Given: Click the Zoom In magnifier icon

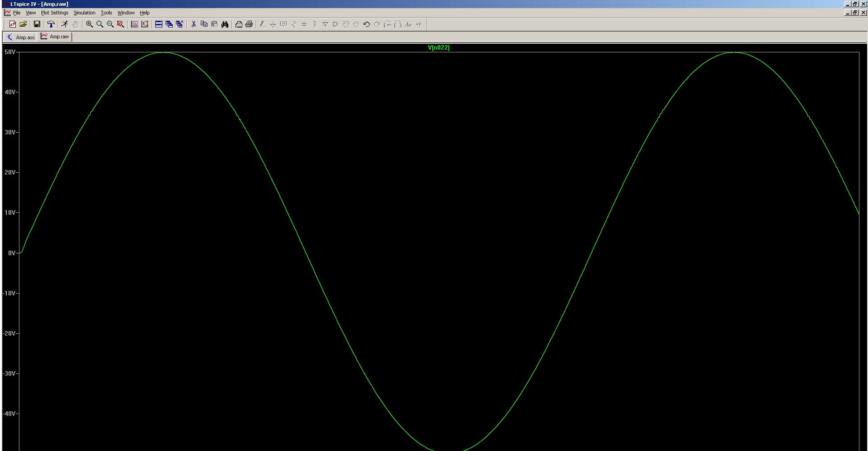Looking at the screenshot, I should tap(89, 24).
